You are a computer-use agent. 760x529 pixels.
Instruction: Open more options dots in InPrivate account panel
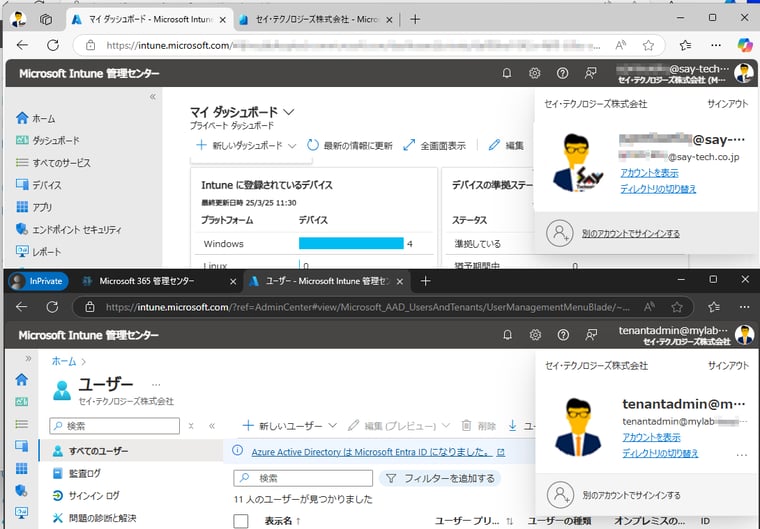742,455
